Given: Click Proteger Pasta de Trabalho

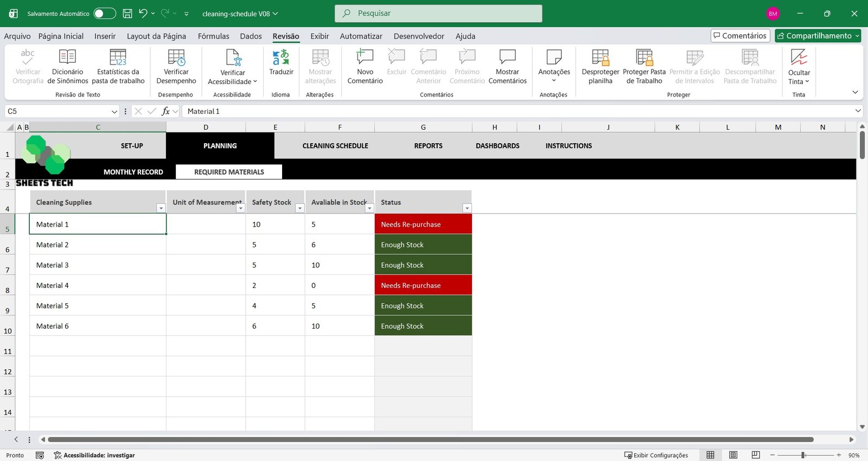Looking at the screenshot, I should pyautogui.click(x=644, y=57).
